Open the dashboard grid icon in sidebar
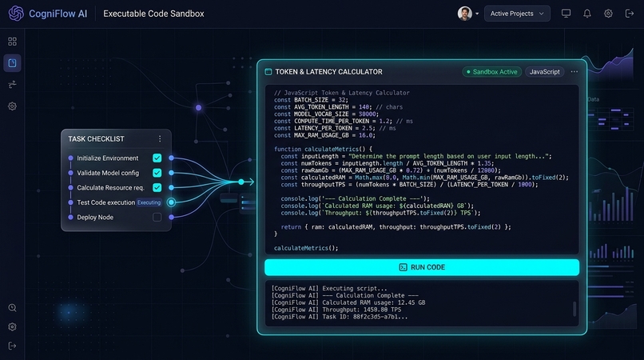The image size is (644, 360). (x=12, y=42)
